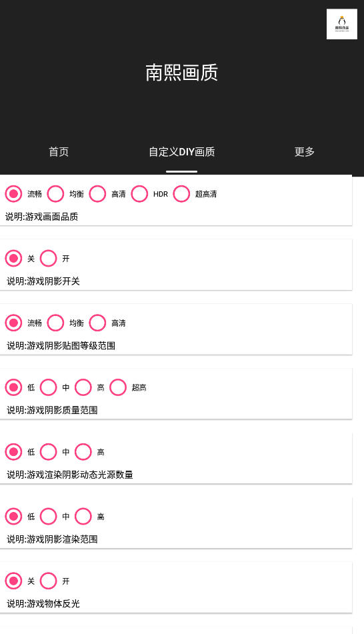This screenshot has width=364, height=634.
Task: Open the 更多 tab
Action: pos(304,151)
